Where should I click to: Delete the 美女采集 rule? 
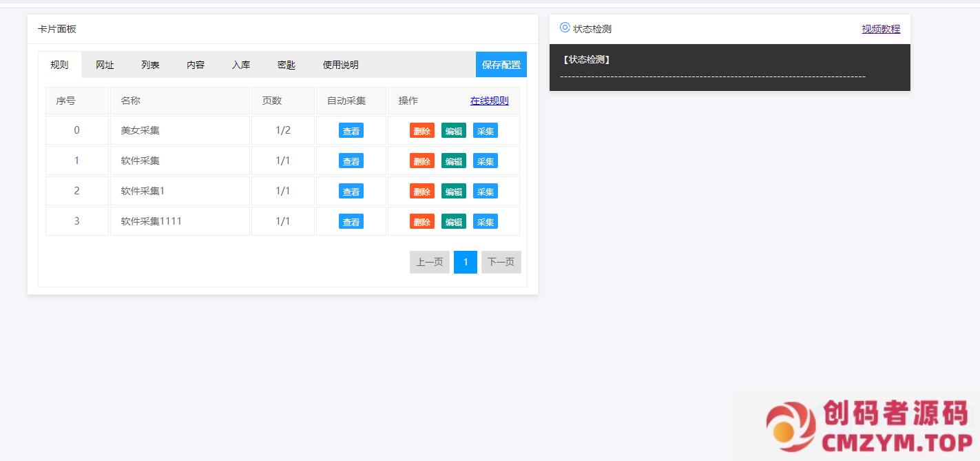(x=421, y=131)
